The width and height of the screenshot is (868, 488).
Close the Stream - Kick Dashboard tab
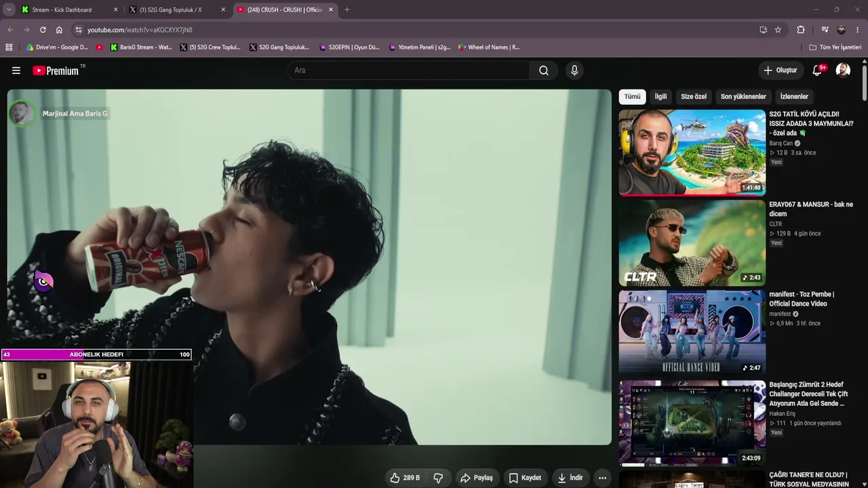pyautogui.click(x=116, y=9)
